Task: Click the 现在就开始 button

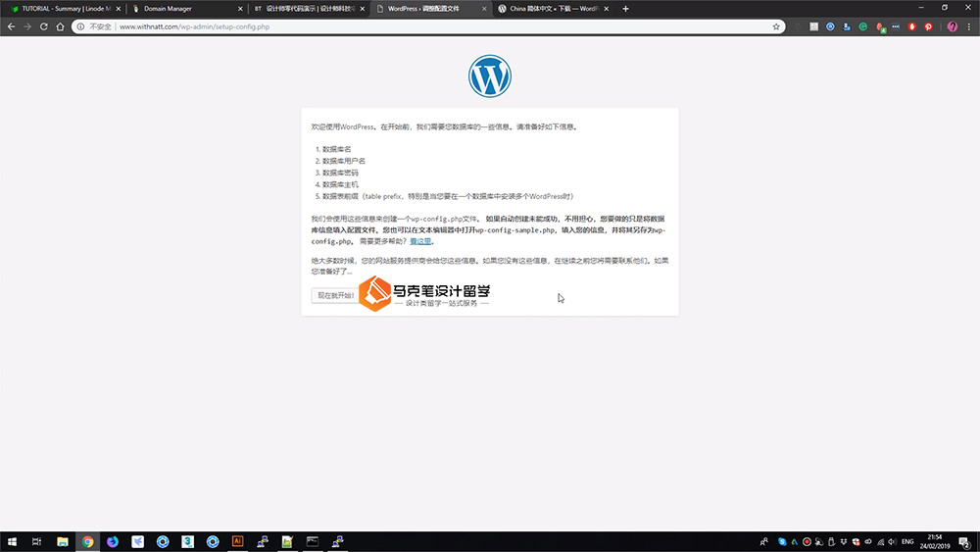Action: point(335,296)
